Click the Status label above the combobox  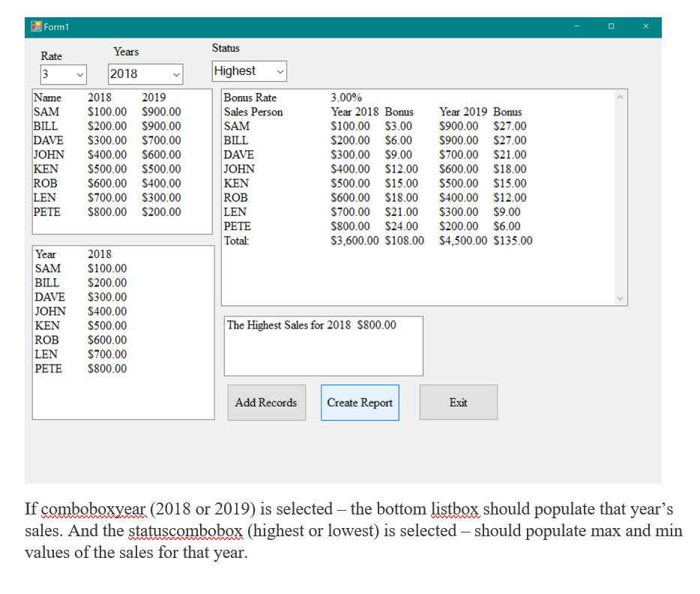tap(226, 48)
